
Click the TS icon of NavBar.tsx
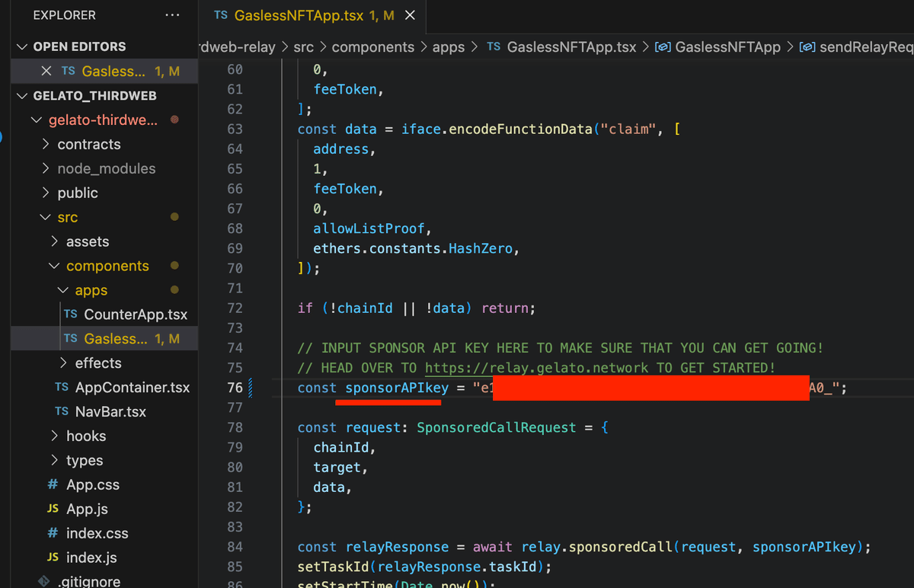pos(62,412)
